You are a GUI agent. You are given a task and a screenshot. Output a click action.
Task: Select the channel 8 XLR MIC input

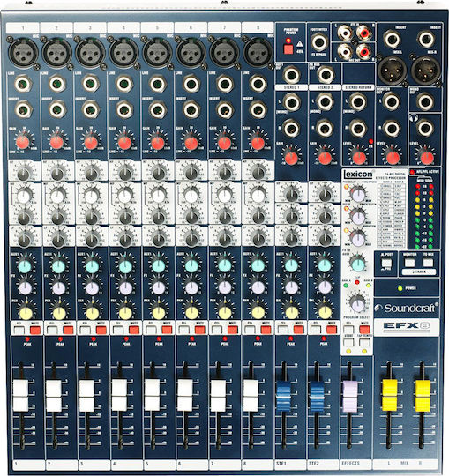point(258,52)
